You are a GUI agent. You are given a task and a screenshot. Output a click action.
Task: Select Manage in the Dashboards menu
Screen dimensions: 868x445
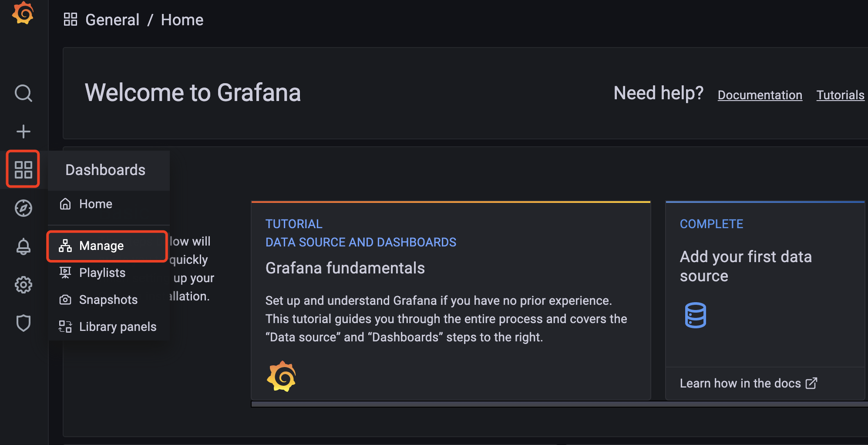tap(101, 246)
